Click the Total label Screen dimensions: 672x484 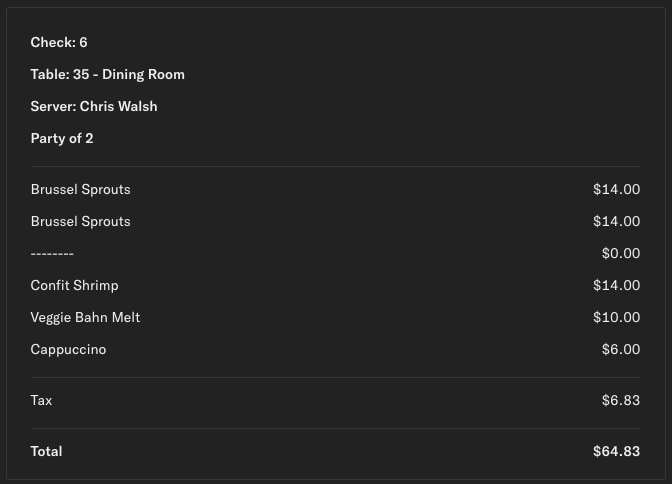click(x=46, y=451)
